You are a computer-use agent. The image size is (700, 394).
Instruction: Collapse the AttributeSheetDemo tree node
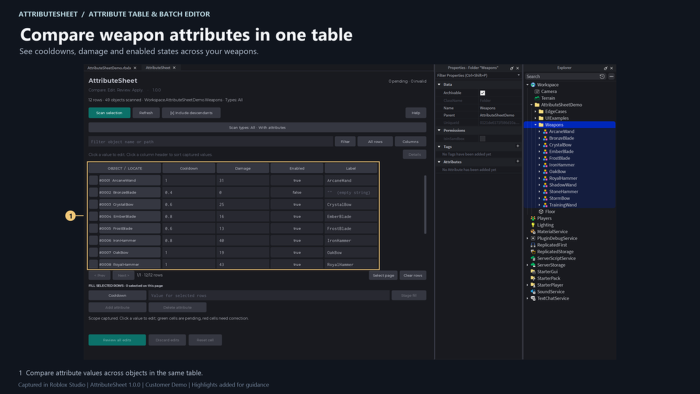click(531, 105)
